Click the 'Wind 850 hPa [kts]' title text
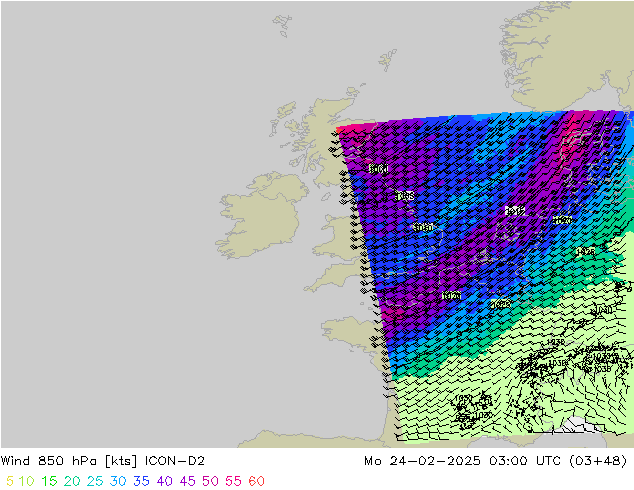This screenshot has height=490, width=634. [x=69, y=461]
